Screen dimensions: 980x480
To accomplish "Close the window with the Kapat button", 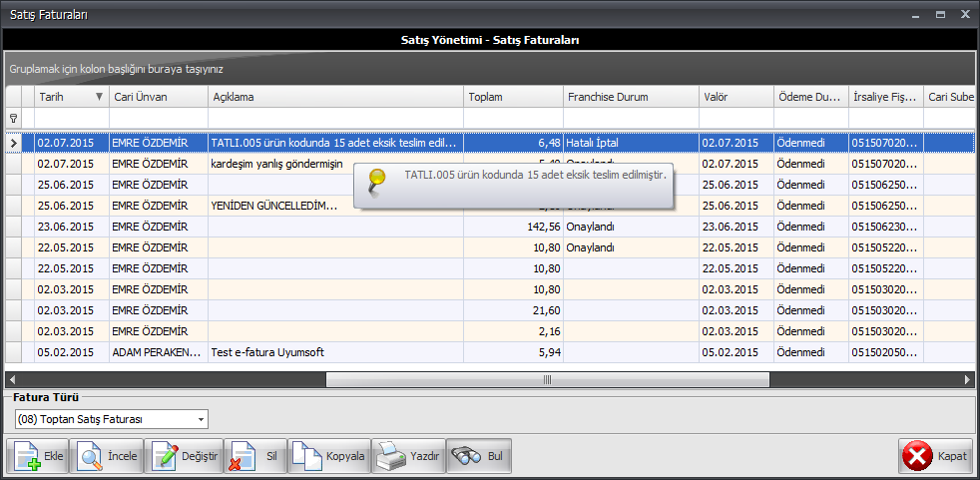I will (935, 456).
